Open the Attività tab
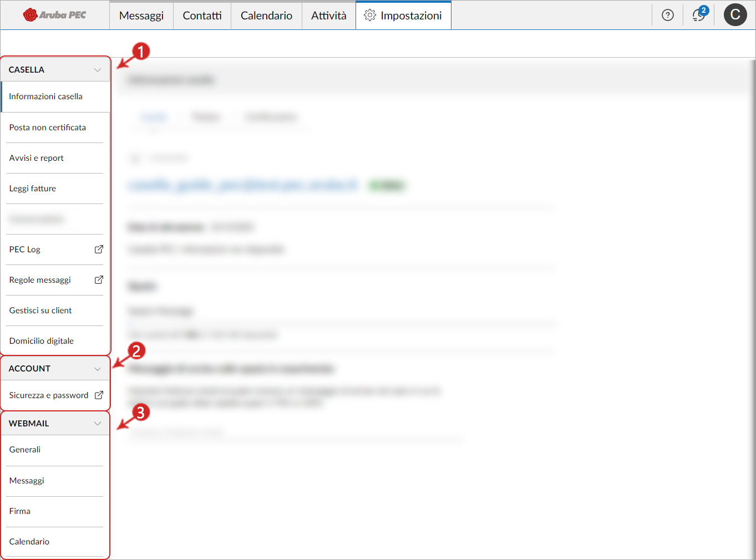The width and height of the screenshot is (756, 560). point(328,16)
